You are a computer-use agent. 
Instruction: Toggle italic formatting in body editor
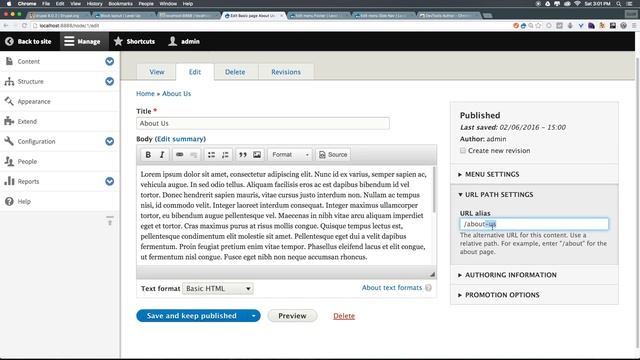(162, 155)
